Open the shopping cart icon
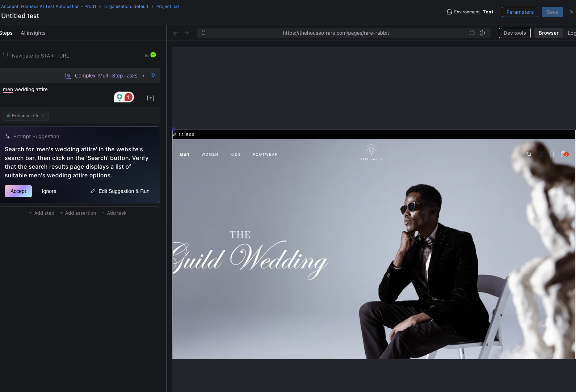 (564, 154)
